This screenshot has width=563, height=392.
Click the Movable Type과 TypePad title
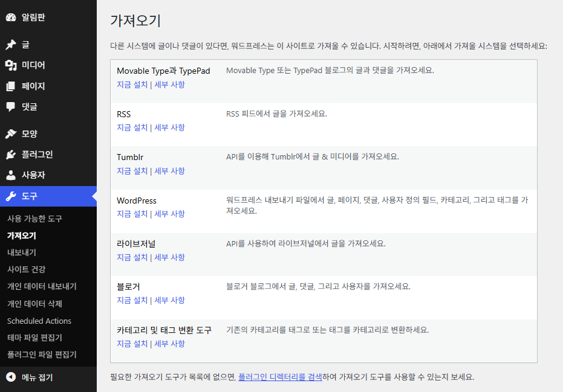(x=163, y=71)
